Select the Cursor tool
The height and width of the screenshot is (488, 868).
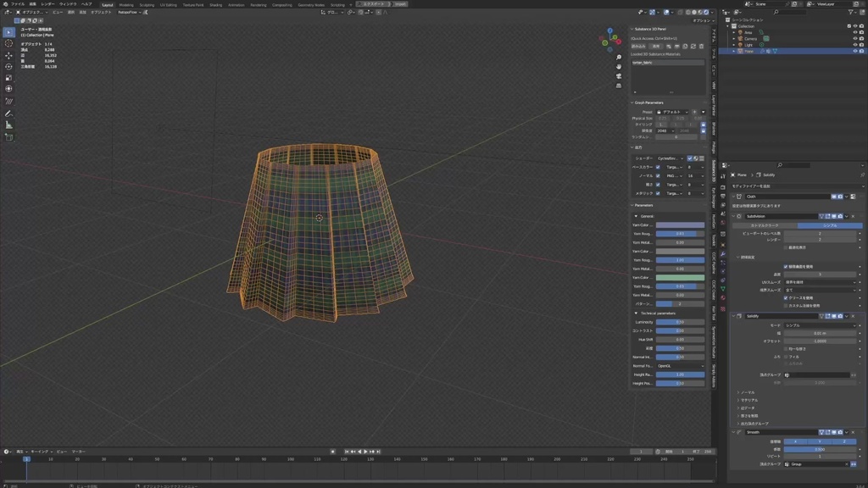click(8, 43)
